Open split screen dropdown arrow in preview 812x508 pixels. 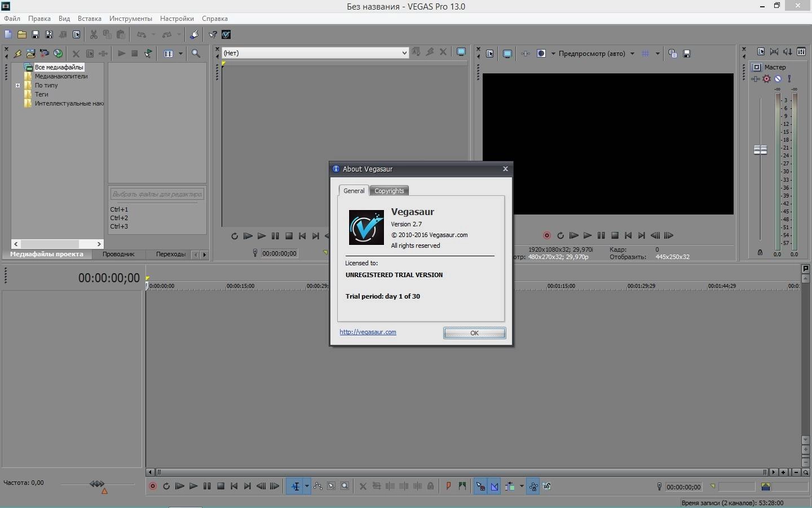(553, 54)
